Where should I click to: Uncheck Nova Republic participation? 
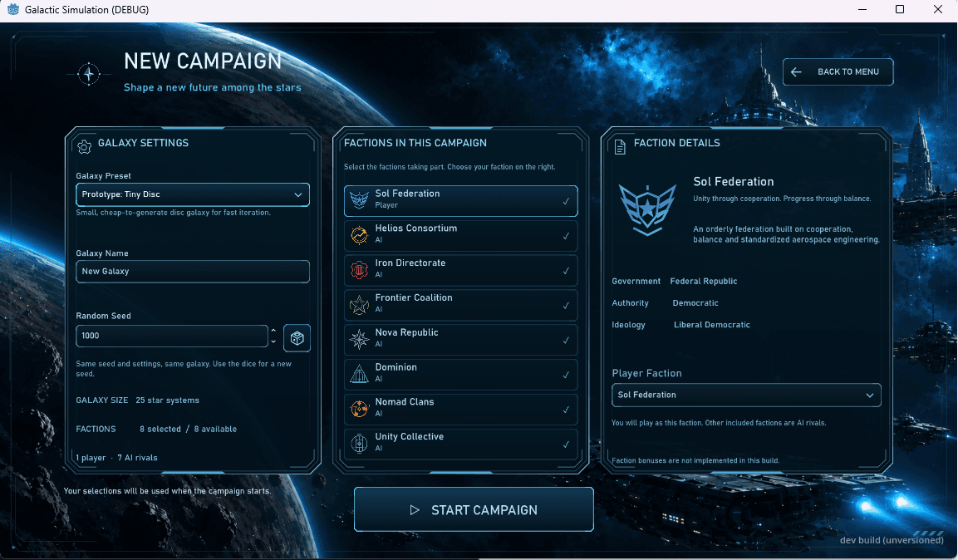click(566, 341)
